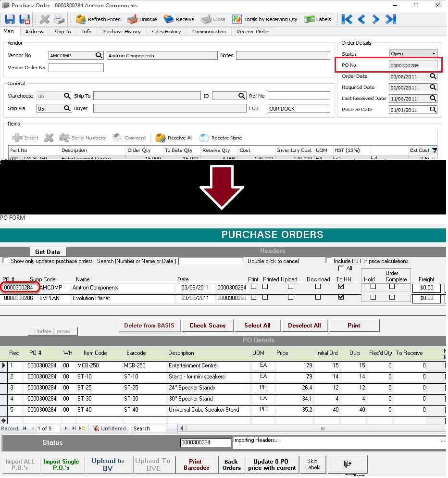
Task: Go to the first record arrow
Action: 347,19
